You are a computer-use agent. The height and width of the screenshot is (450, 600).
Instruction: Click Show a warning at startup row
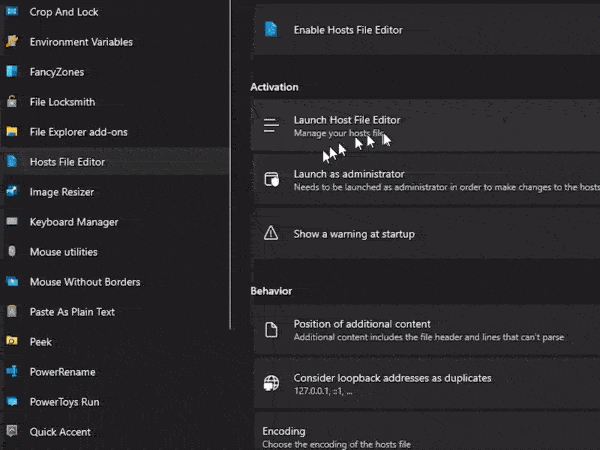coord(427,233)
